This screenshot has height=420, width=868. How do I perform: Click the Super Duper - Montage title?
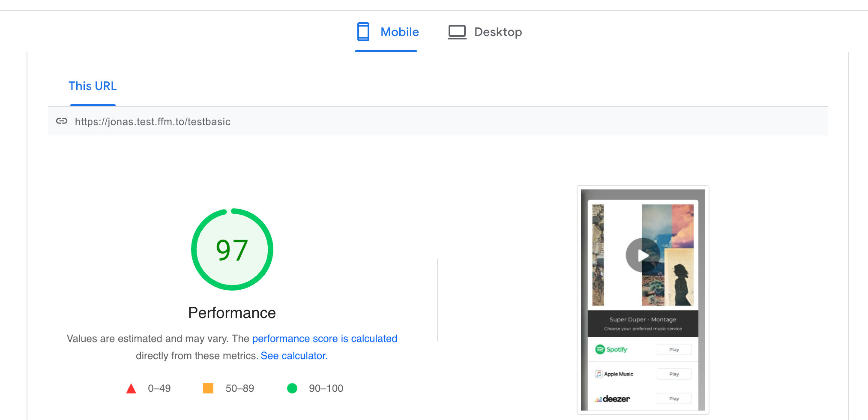click(x=643, y=319)
